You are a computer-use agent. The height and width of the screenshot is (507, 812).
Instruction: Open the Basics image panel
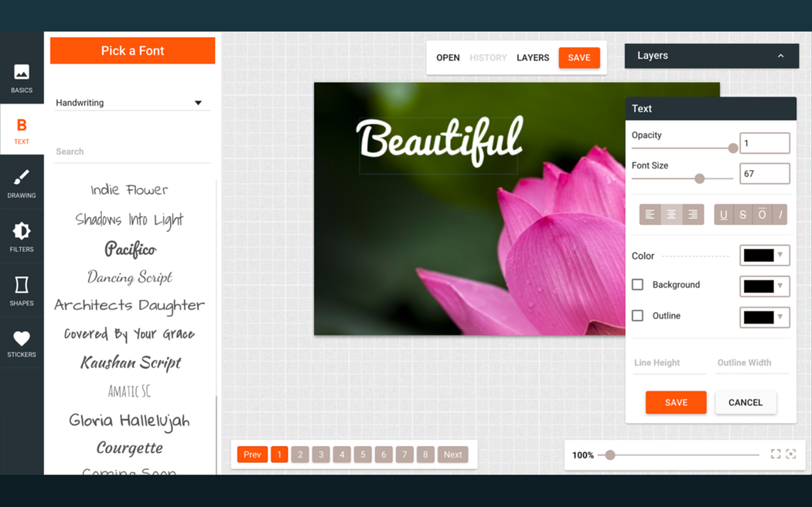pyautogui.click(x=22, y=79)
